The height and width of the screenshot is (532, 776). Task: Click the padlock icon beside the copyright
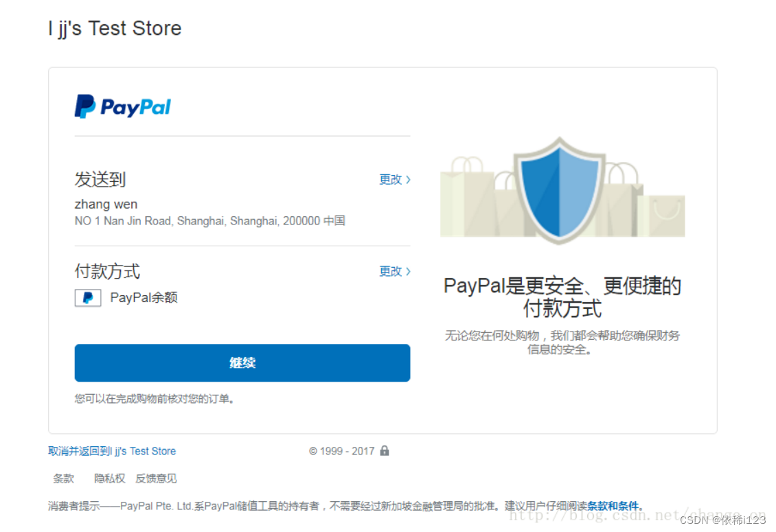tap(385, 451)
